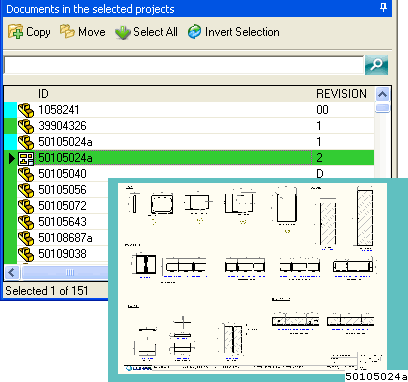Click the green Select All arrow icon
Screen dimensions: 408x382
[x=123, y=33]
